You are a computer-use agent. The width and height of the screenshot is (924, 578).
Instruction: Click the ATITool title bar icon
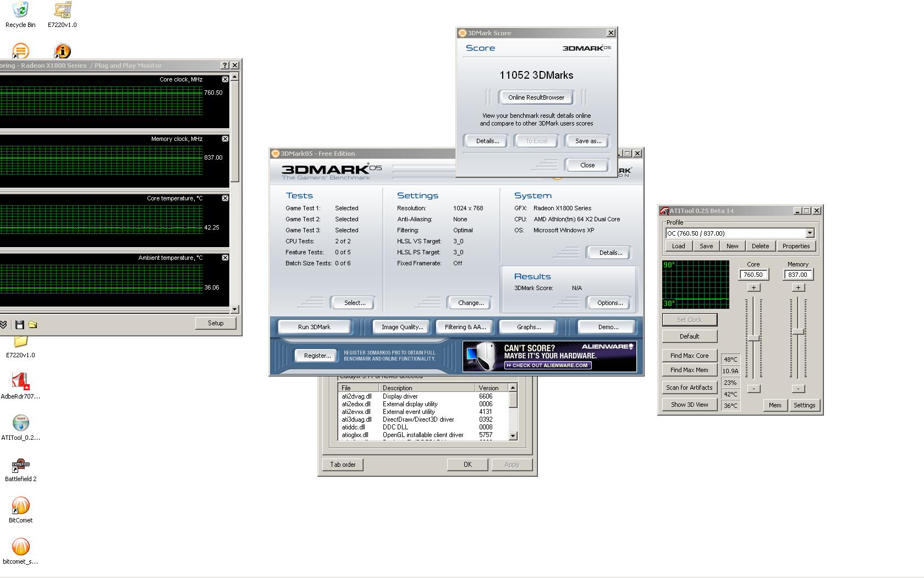tap(664, 211)
